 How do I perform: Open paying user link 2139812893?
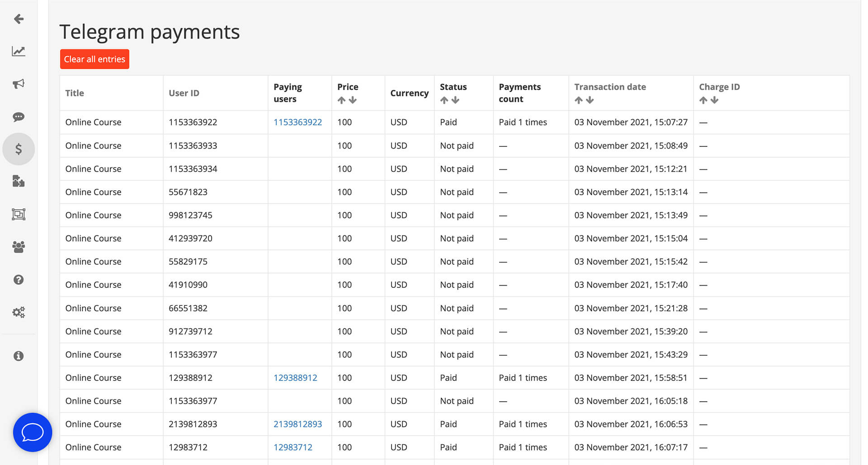tap(298, 424)
